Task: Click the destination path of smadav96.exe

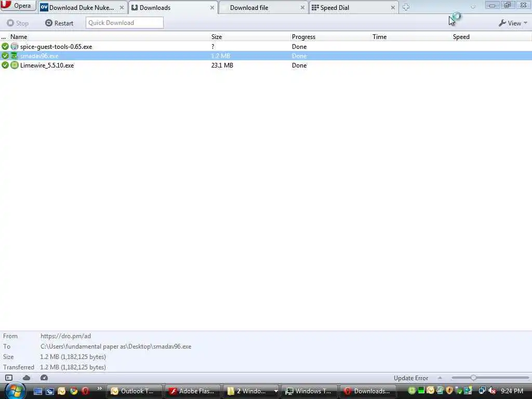Action: click(116, 347)
